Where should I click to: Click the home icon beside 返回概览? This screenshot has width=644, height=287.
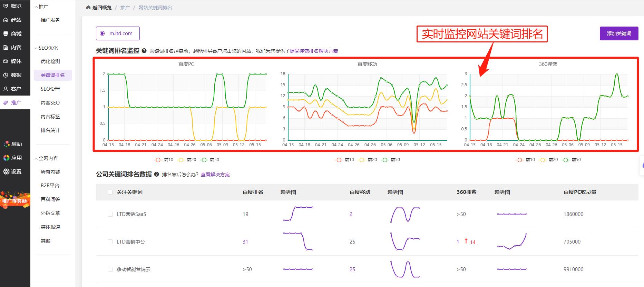88,8
